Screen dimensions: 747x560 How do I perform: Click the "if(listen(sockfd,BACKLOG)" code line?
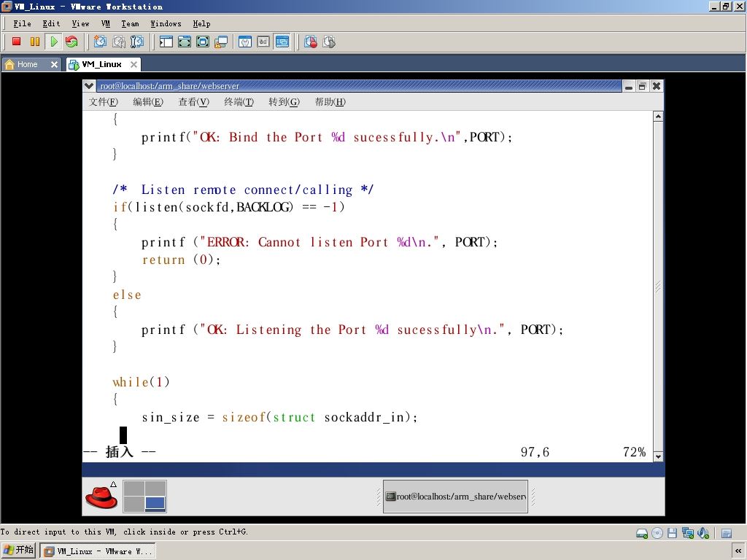[228, 207]
